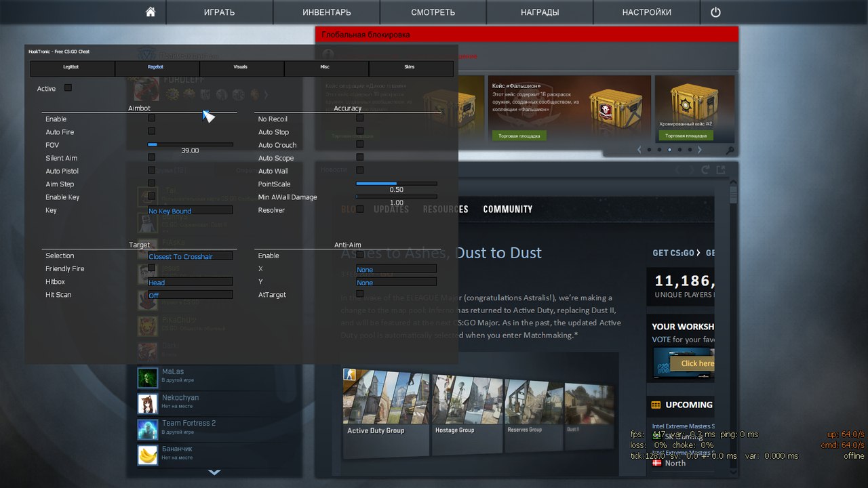The image size is (868, 488).
Task: Open the ИНВЕНТАРЬ menu
Action: pos(327,12)
